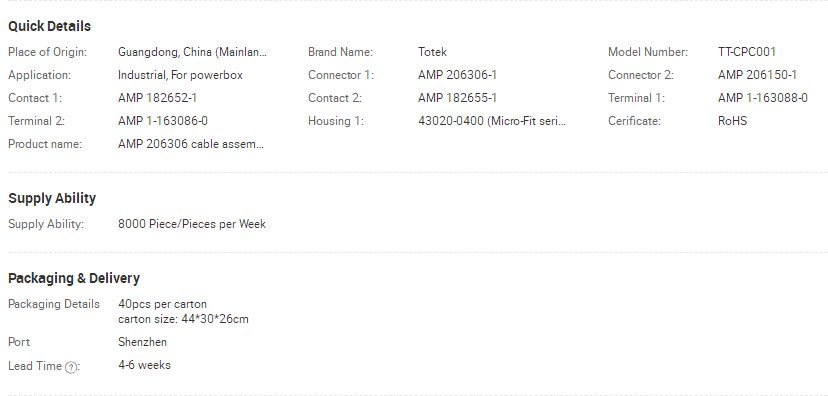Click Terminal 1 value AMP 1-163088-0

[x=763, y=98]
